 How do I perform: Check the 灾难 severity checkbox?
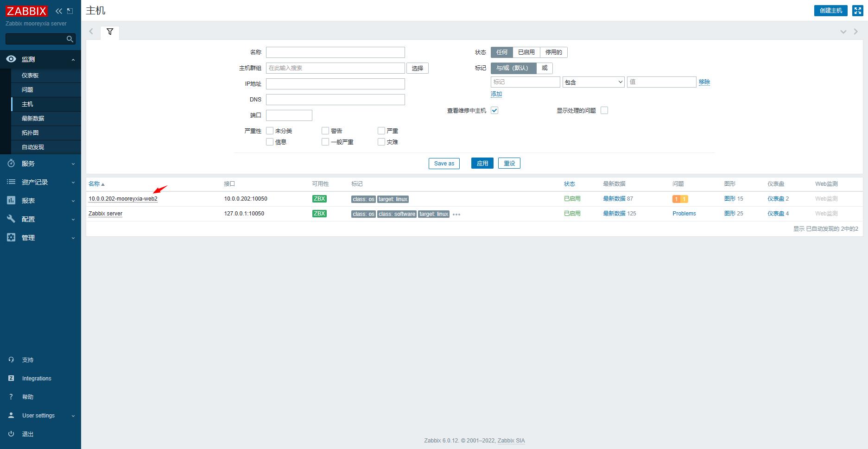[x=381, y=142]
